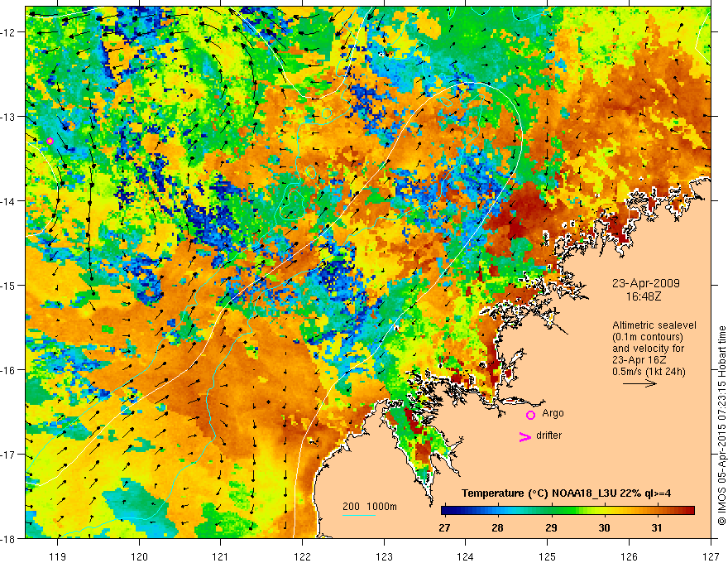The width and height of the screenshot is (728, 563).
Task: Click the longitude label '119'
Action: pyautogui.click(x=58, y=556)
